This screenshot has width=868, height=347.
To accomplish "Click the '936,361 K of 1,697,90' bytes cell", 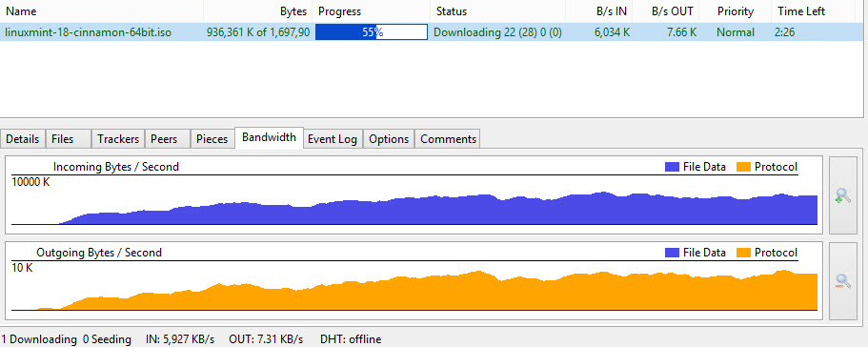I will (x=258, y=32).
